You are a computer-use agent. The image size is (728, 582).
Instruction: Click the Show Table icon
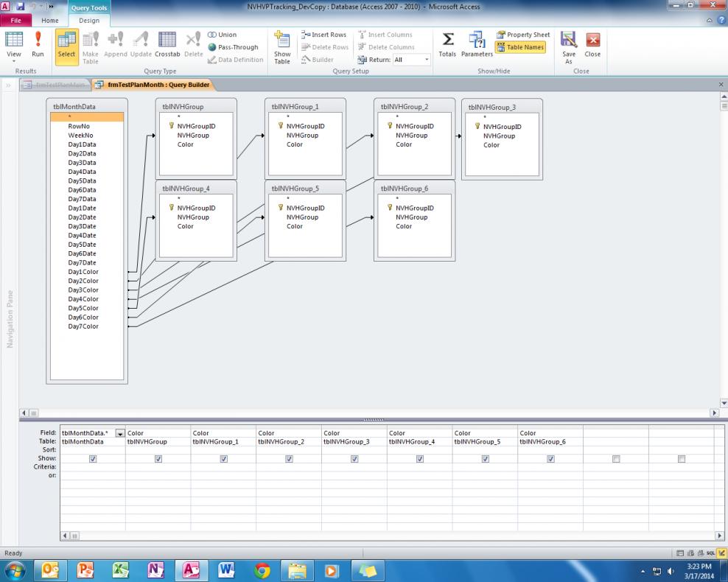pyautogui.click(x=282, y=44)
